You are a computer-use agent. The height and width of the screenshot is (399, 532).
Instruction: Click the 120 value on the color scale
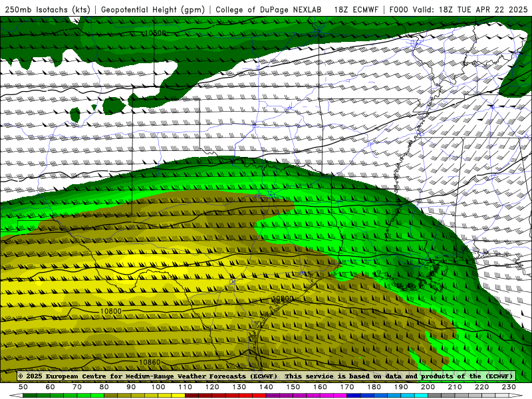pyautogui.click(x=212, y=387)
